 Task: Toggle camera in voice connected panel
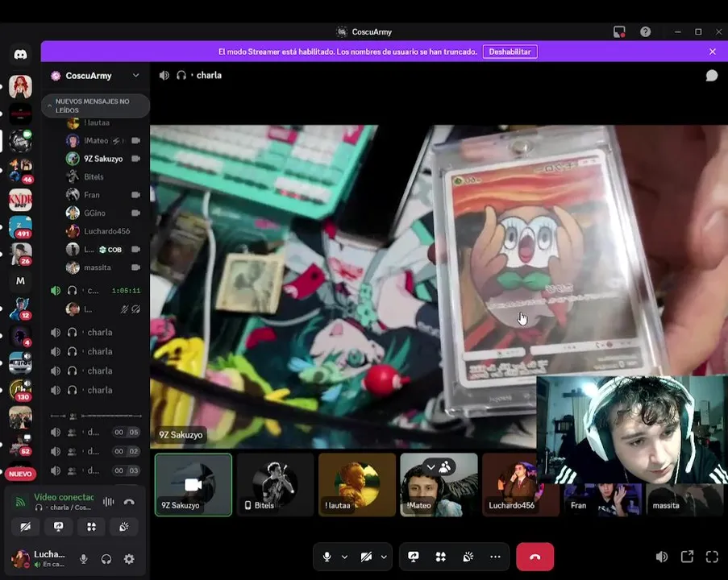click(x=26, y=527)
